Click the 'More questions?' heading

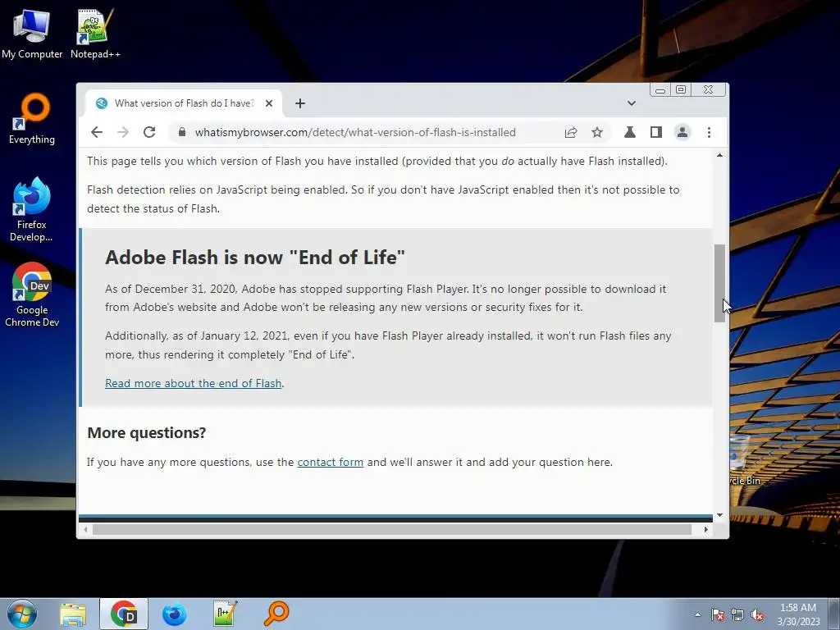pyautogui.click(x=146, y=432)
